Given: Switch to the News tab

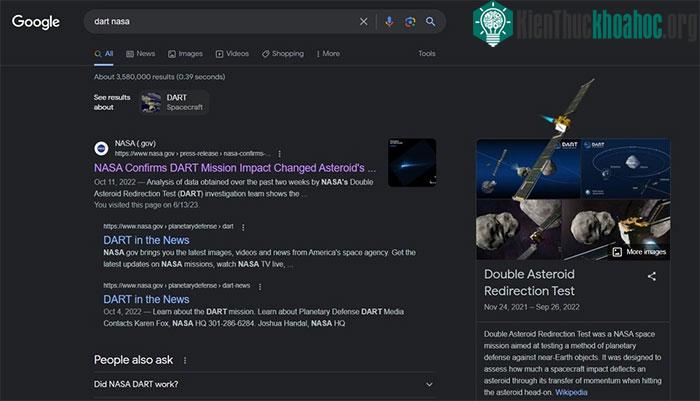Looking at the screenshot, I should [141, 54].
